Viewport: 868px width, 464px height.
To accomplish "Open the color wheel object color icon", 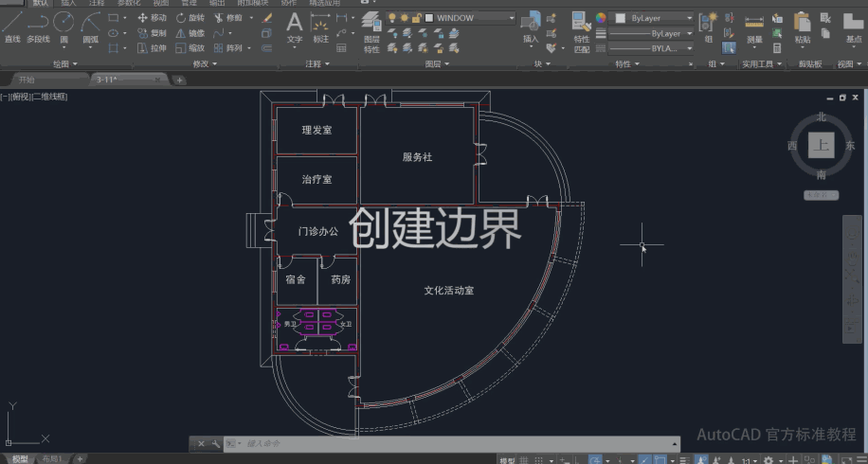I will pyautogui.click(x=601, y=18).
